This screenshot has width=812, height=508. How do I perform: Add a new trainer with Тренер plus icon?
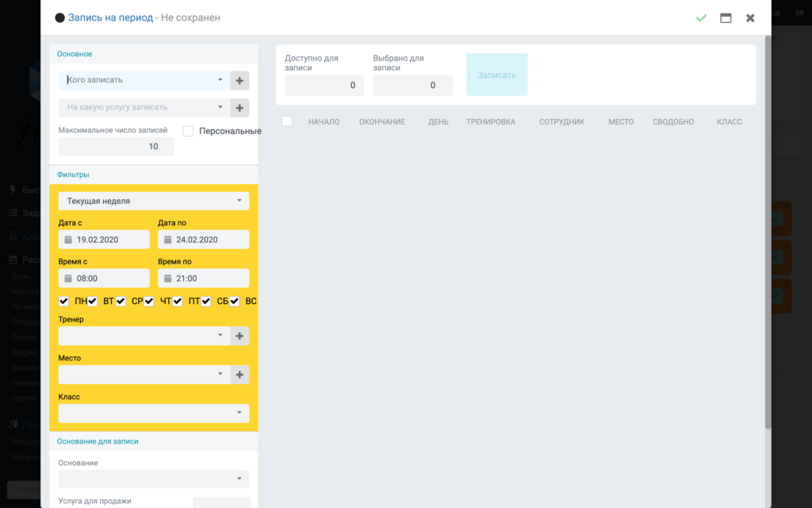(x=239, y=336)
